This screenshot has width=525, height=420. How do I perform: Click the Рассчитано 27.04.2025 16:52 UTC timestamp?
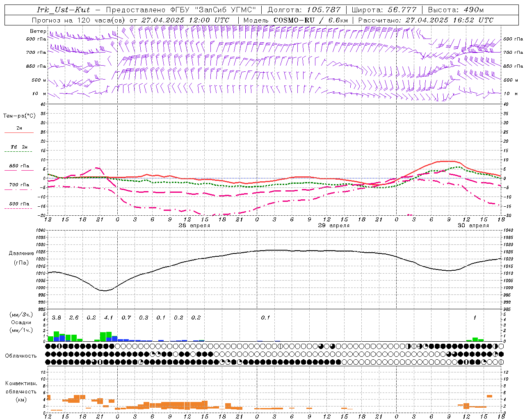(x=426, y=20)
